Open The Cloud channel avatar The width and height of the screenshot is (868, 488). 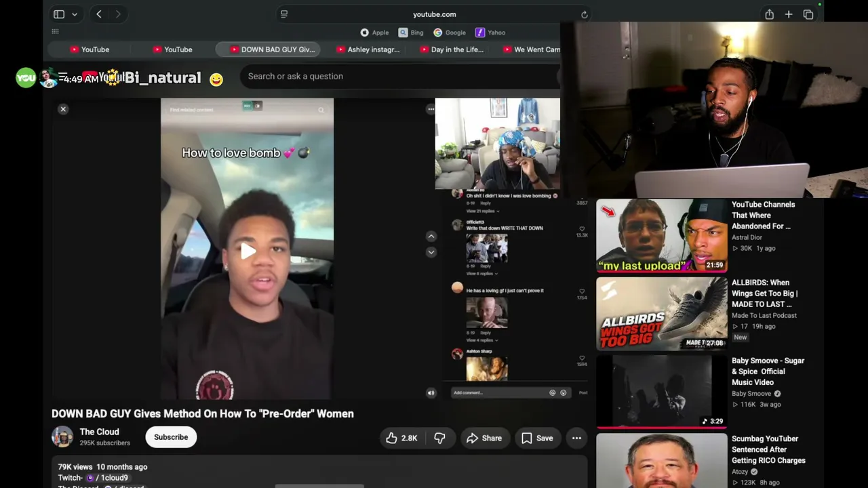[x=62, y=437]
